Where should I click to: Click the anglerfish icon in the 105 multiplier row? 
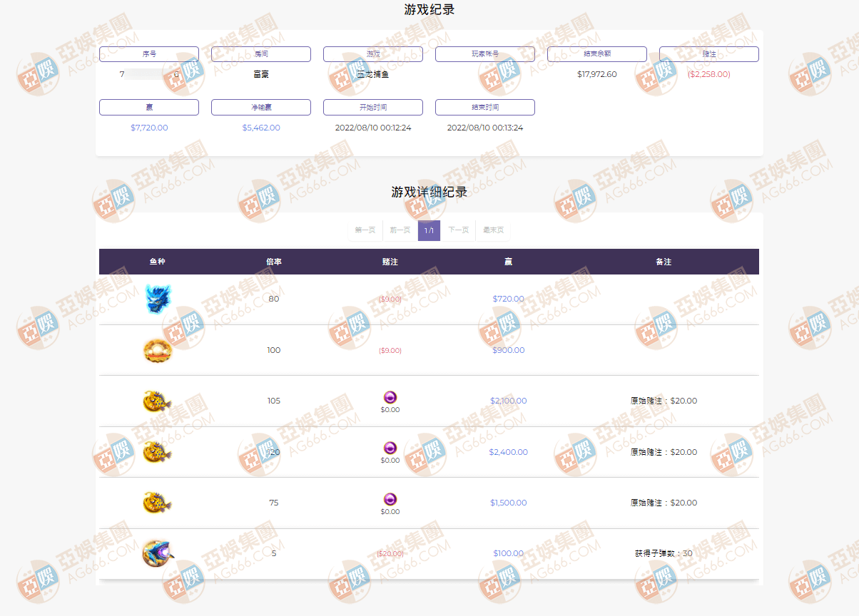coord(157,401)
